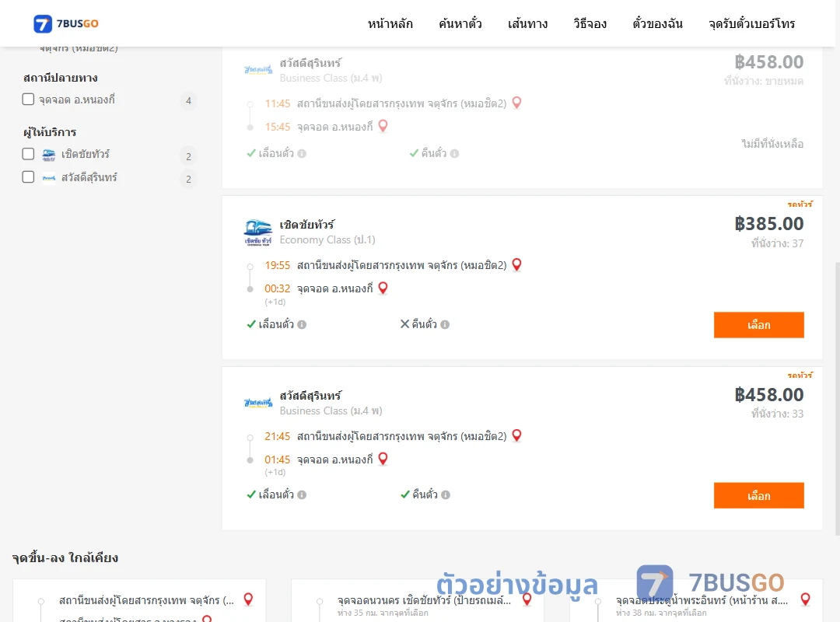Click map pin next to 15:45 arrival stop

click(x=383, y=126)
